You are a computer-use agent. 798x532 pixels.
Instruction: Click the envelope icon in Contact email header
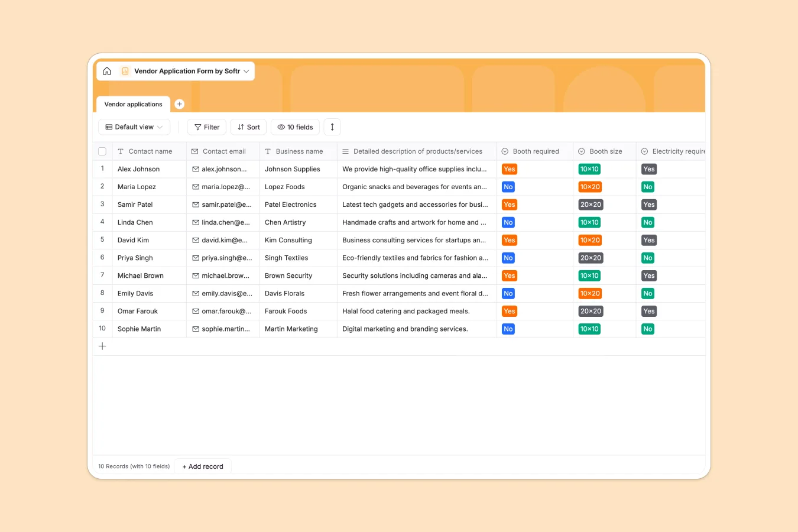click(196, 151)
